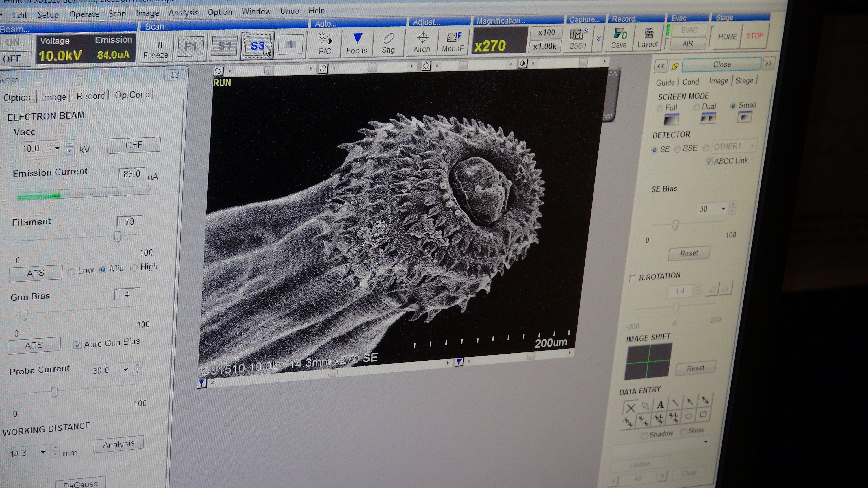Click the rotation icon at image top-left
The height and width of the screenshot is (488, 868).
(218, 71)
